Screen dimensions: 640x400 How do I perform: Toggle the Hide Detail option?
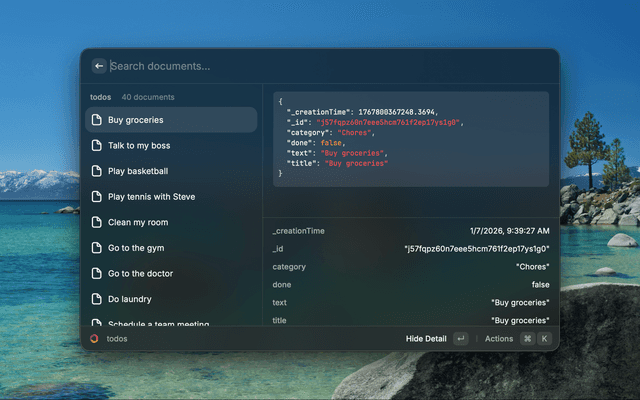click(426, 339)
